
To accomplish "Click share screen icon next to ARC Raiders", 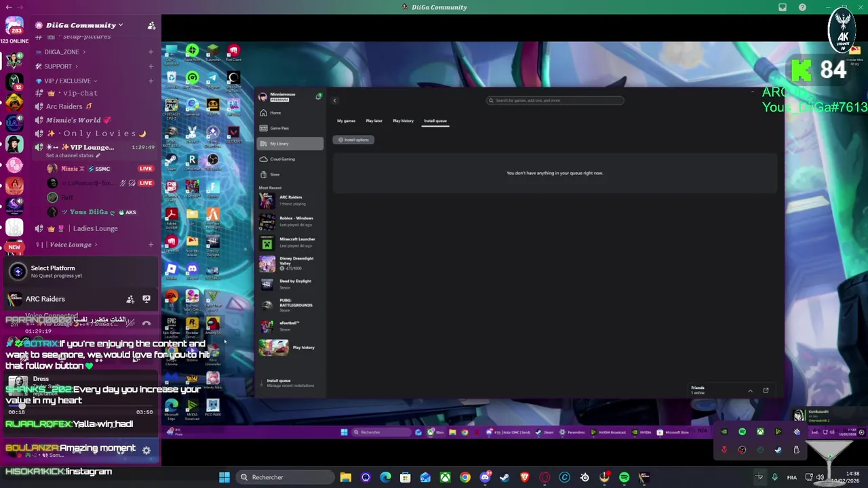I will point(146,299).
